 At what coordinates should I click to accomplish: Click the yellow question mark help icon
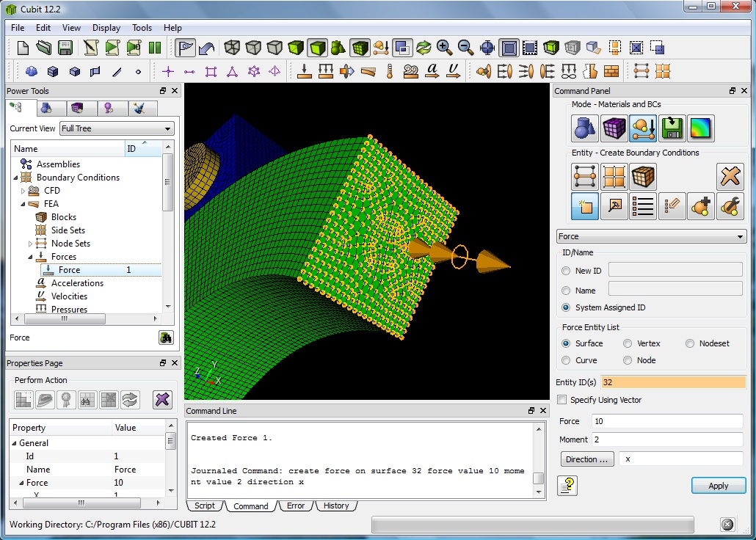point(567,486)
